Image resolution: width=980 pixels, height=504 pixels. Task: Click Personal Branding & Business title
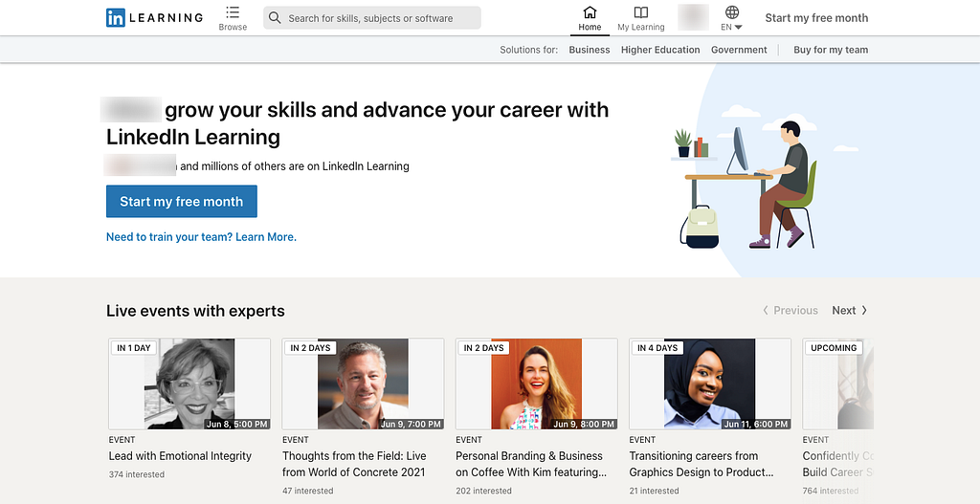pyautogui.click(x=531, y=464)
